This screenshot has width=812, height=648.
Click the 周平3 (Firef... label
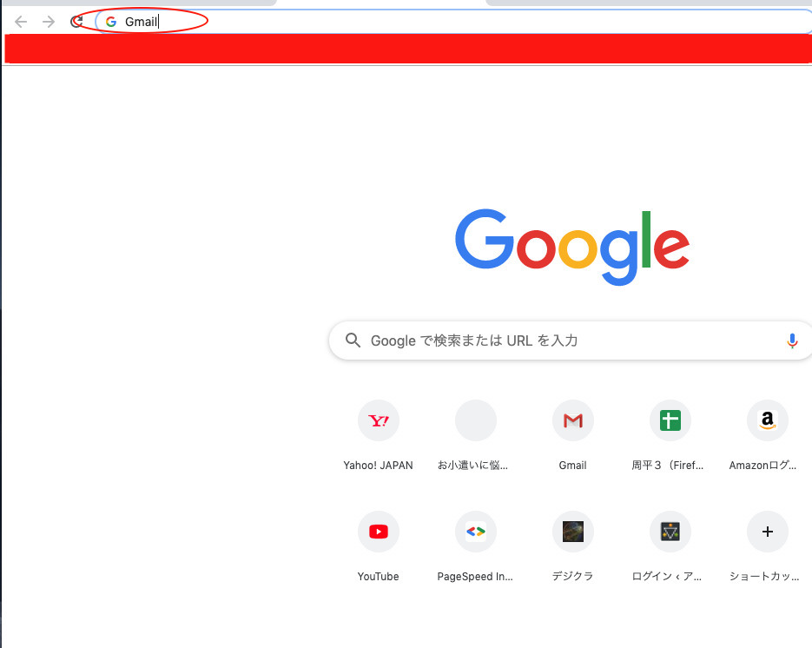pos(668,465)
